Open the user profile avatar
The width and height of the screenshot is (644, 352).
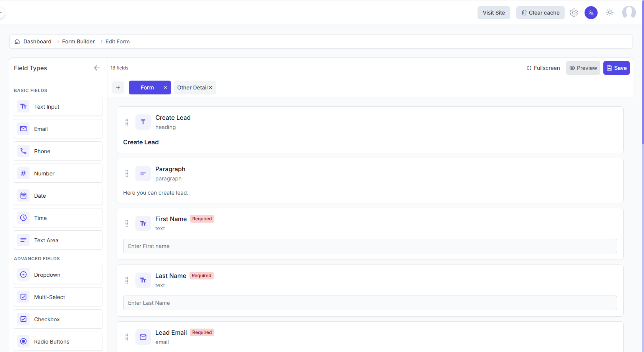tap(629, 13)
